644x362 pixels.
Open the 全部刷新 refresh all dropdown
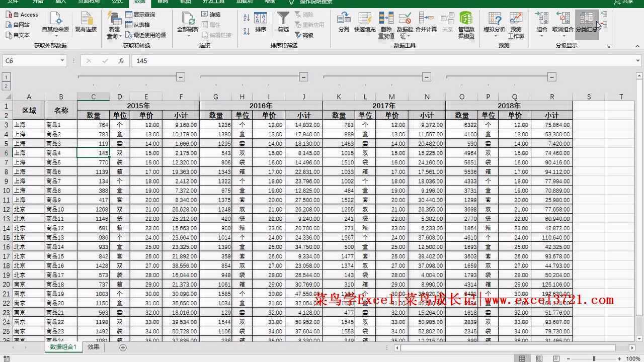[x=188, y=25]
